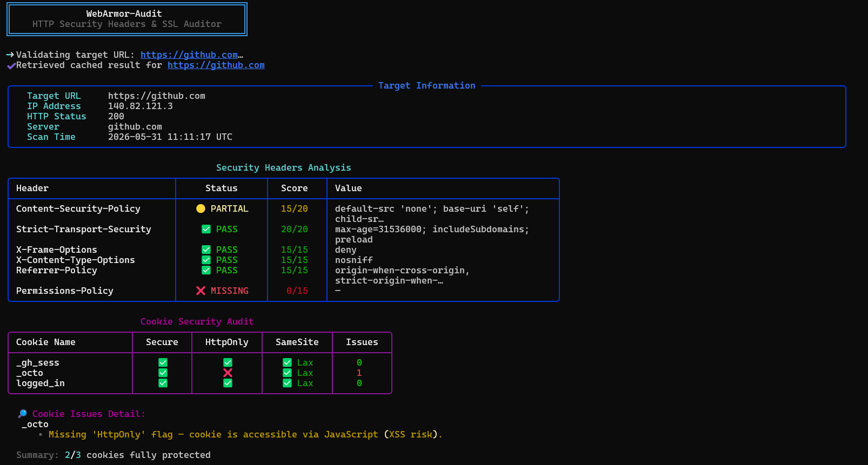Image resolution: width=868 pixels, height=465 pixels.
Task: Click the Content-Security-Policy header row
Action: click(284, 213)
